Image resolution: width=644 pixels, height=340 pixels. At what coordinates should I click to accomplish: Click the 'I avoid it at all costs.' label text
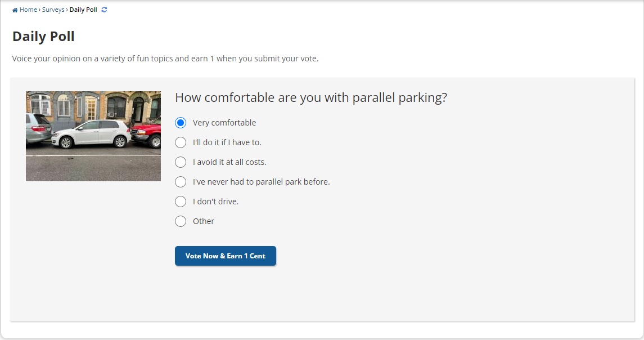click(x=229, y=162)
